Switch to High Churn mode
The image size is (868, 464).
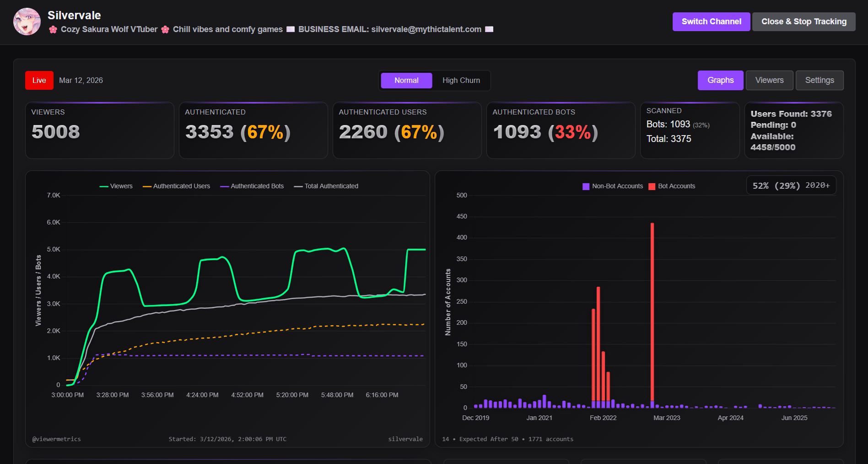click(x=461, y=81)
